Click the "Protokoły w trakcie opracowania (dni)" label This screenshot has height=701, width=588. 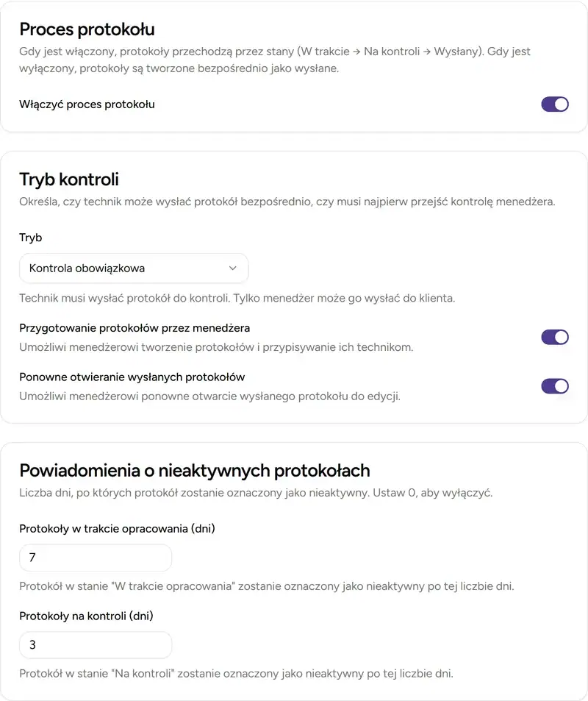coord(116,528)
